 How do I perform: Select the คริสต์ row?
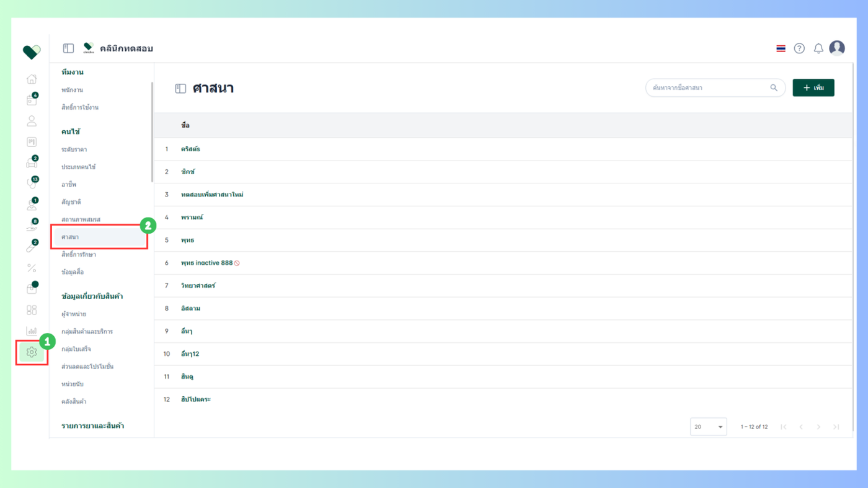click(503, 149)
